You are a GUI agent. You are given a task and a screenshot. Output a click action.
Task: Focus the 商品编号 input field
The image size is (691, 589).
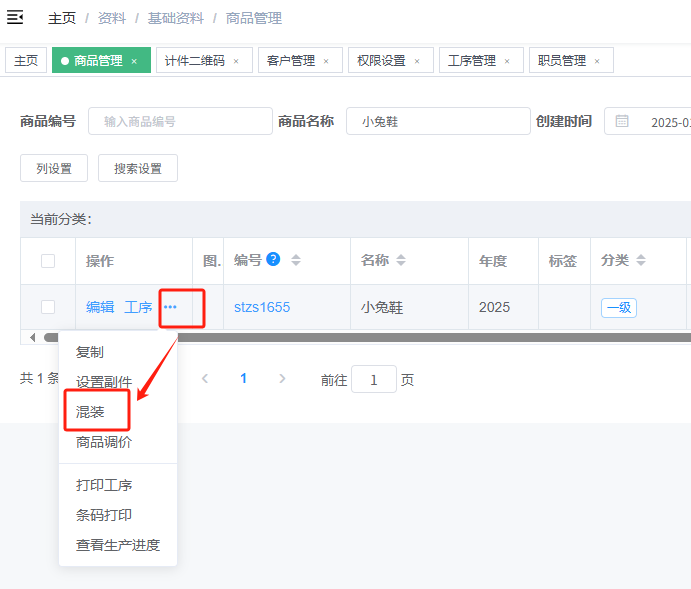[x=180, y=121]
